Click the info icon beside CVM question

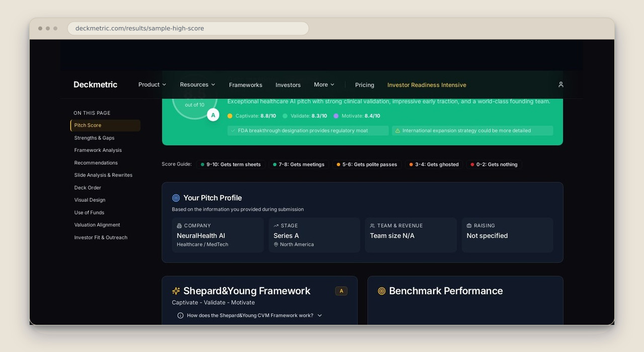pos(180,315)
